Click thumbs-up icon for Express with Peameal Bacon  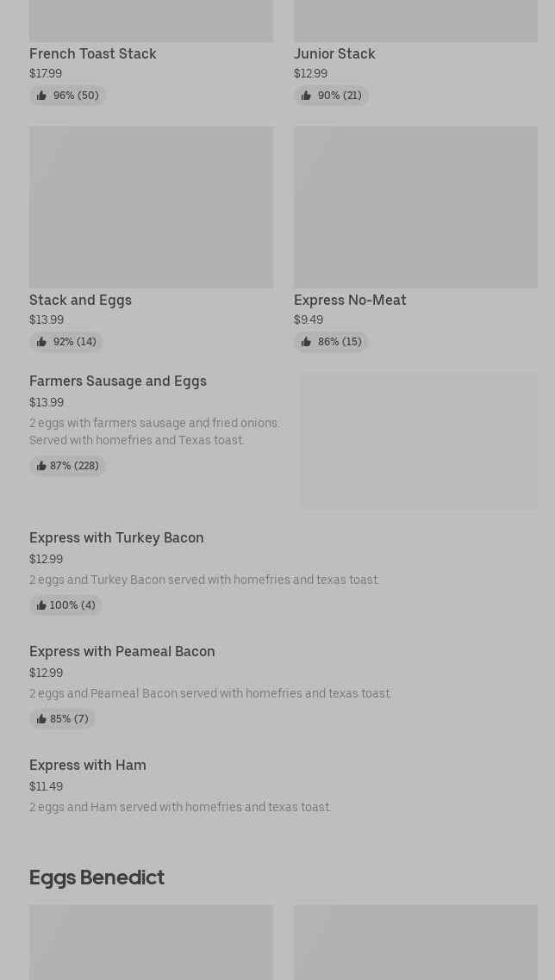tap(41, 719)
